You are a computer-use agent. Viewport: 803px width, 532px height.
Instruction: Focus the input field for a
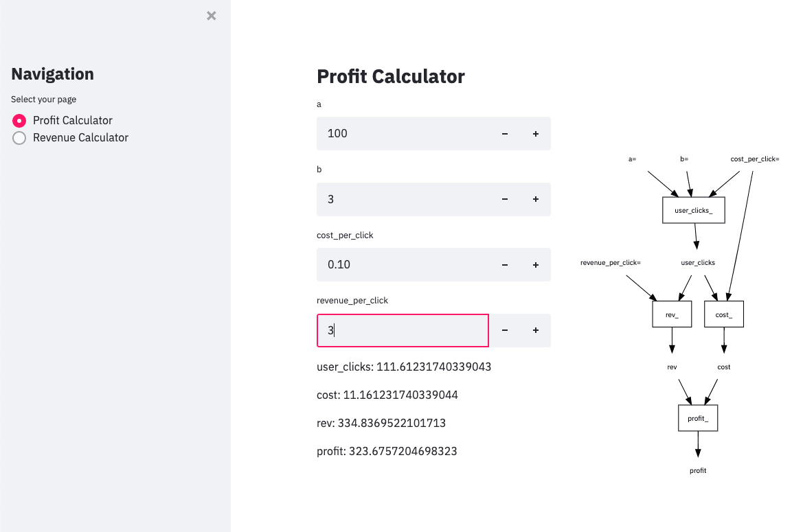click(x=403, y=134)
